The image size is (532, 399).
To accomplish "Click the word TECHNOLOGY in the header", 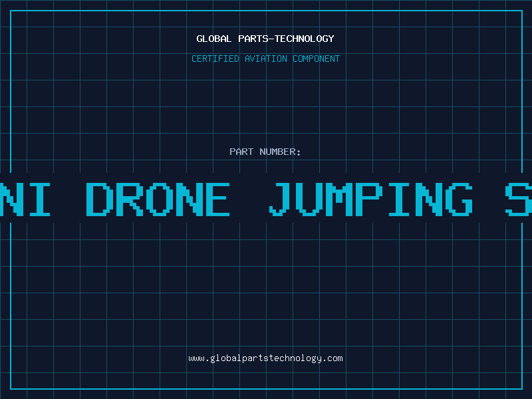I will [x=305, y=39].
